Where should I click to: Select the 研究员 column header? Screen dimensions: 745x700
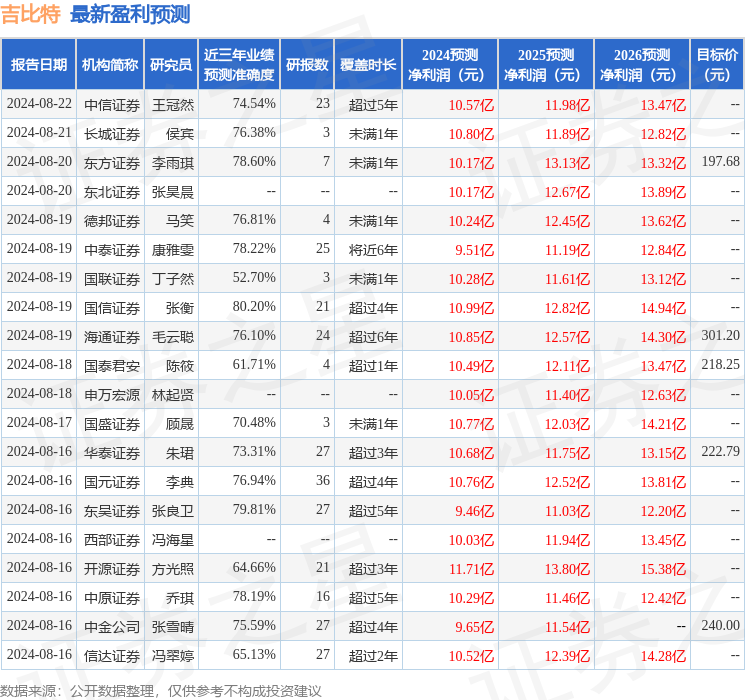(x=171, y=65)
